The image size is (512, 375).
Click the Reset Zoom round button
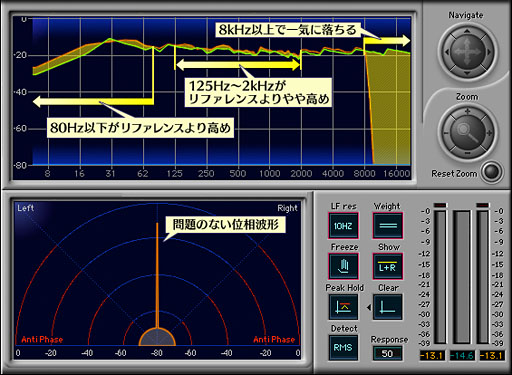click(x=492, y=172)
